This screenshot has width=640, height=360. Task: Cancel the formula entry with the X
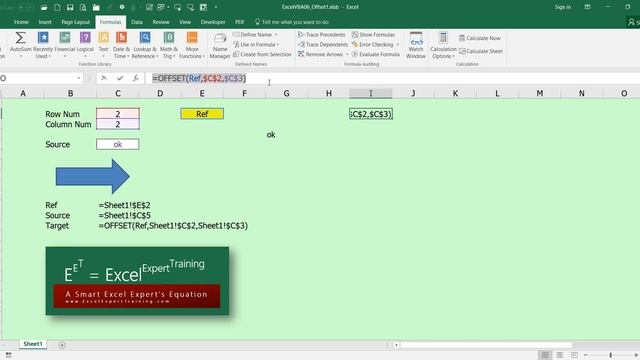104,78
